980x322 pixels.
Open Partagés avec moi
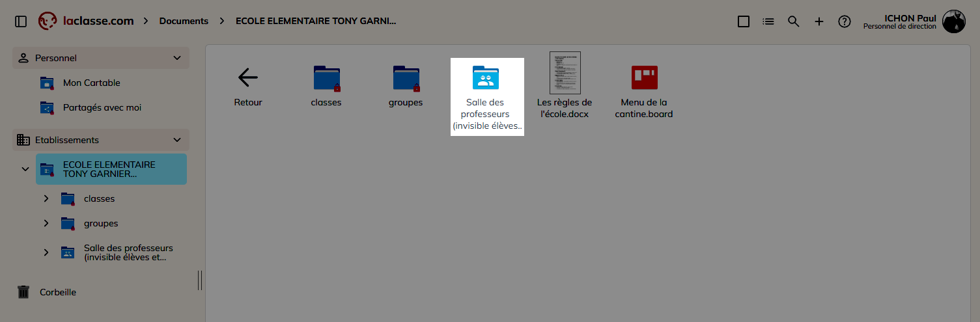(x=102, y=107)
